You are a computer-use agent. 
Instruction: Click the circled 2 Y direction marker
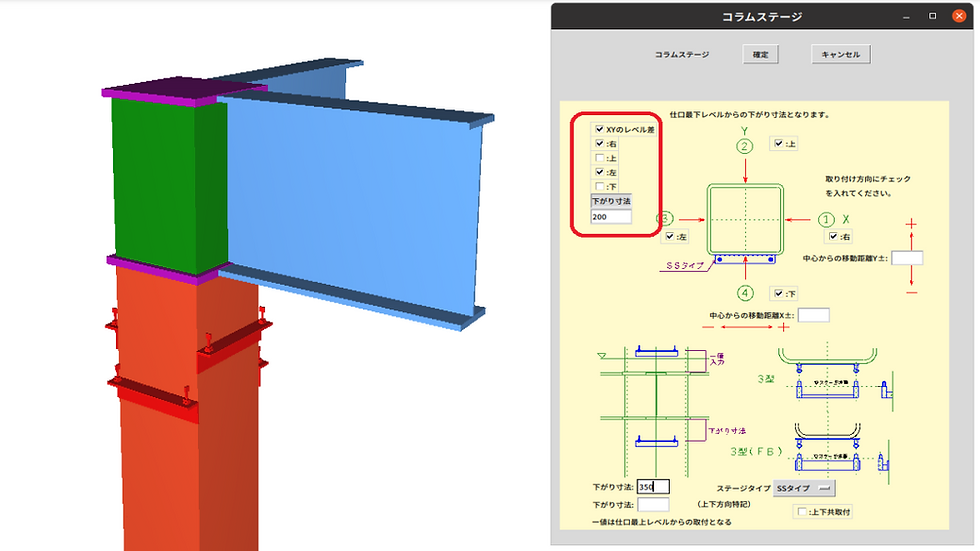[x=744, y=147]
